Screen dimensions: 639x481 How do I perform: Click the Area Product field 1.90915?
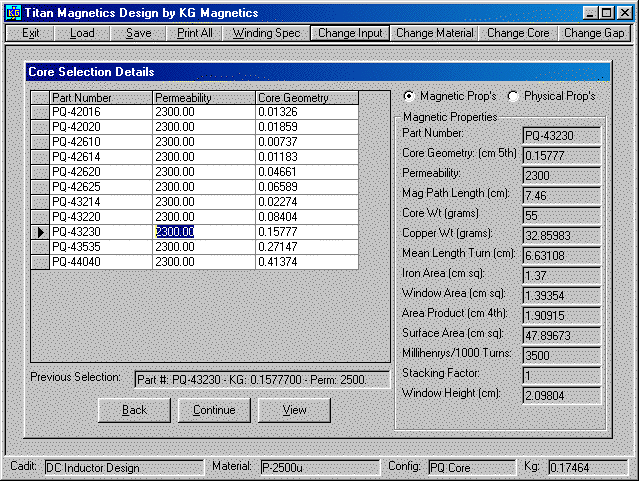click(x=562, y=316)
